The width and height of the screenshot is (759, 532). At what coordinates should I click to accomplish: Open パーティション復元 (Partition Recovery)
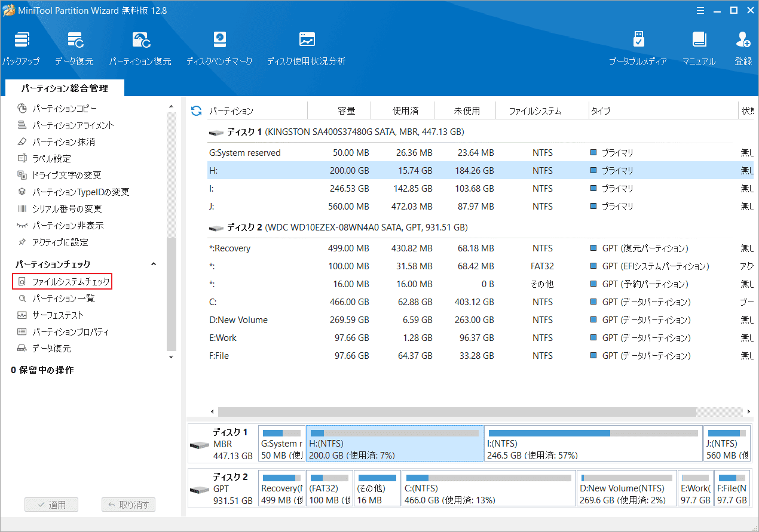point(140,48)
